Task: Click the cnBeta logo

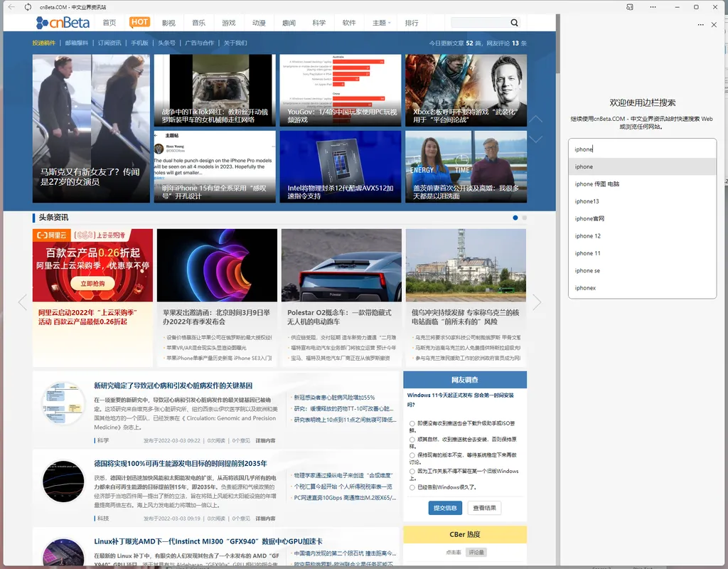Action: click(63, 23)
